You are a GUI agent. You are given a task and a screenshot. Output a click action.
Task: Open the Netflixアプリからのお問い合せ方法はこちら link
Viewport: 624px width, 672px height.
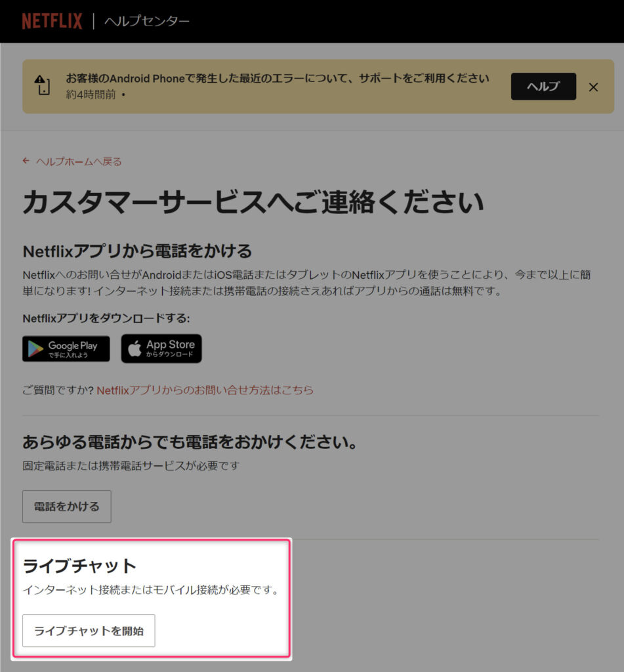[205, 390]
